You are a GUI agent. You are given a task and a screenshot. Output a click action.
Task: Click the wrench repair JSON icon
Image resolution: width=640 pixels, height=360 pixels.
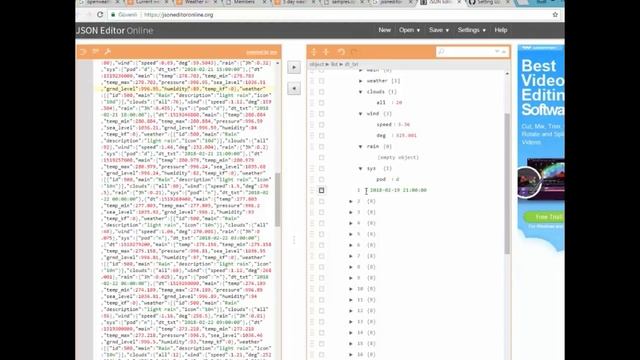(x=108, y=52)
